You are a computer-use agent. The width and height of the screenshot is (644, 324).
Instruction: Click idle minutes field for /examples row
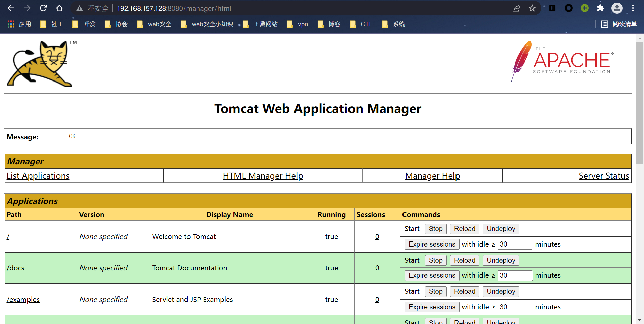coord(515,307)
